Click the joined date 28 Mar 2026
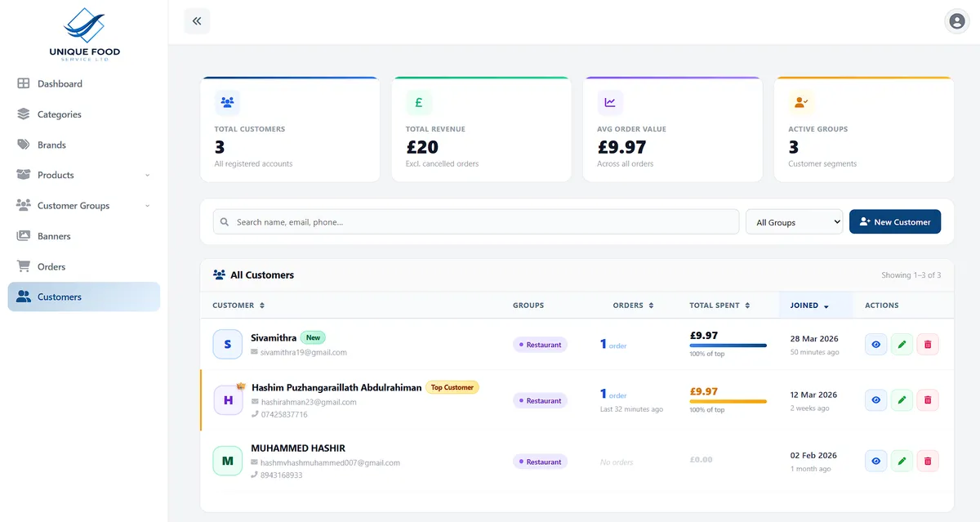This screenshot has height=522, width=980. point(814,338)
